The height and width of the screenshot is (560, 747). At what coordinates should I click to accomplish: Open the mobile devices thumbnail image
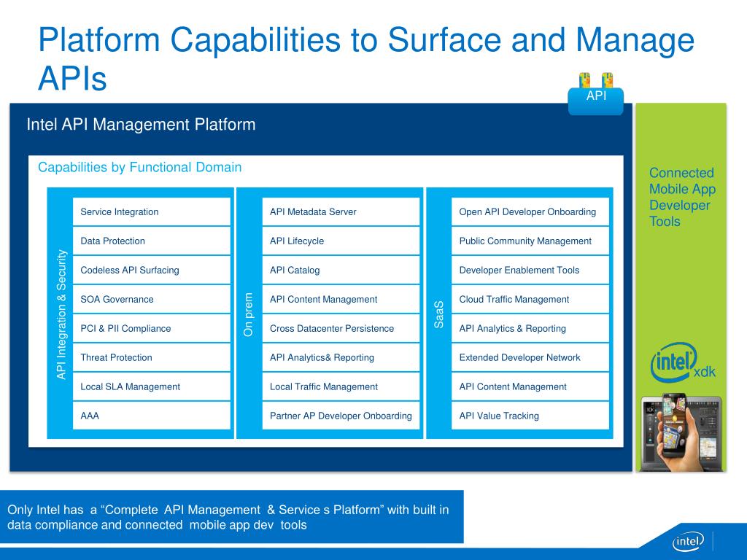(681, 432)
